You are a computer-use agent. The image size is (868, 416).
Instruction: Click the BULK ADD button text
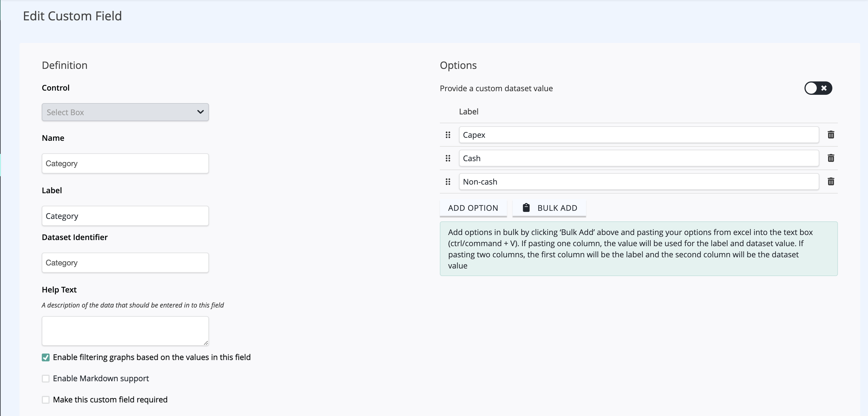tap(557, 208)
